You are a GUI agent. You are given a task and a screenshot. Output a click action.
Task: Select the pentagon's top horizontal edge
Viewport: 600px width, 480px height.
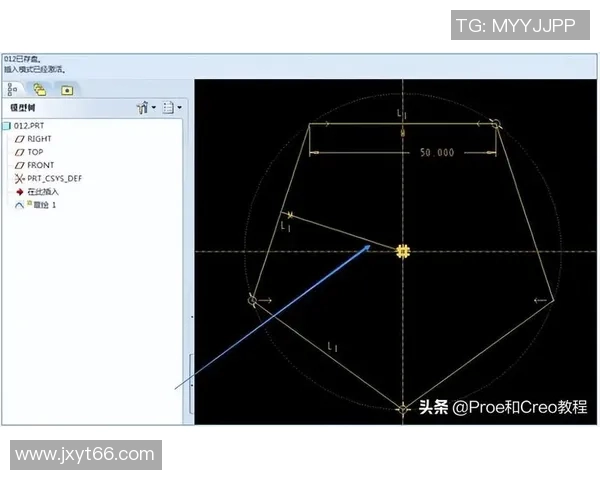pos(403,124)
